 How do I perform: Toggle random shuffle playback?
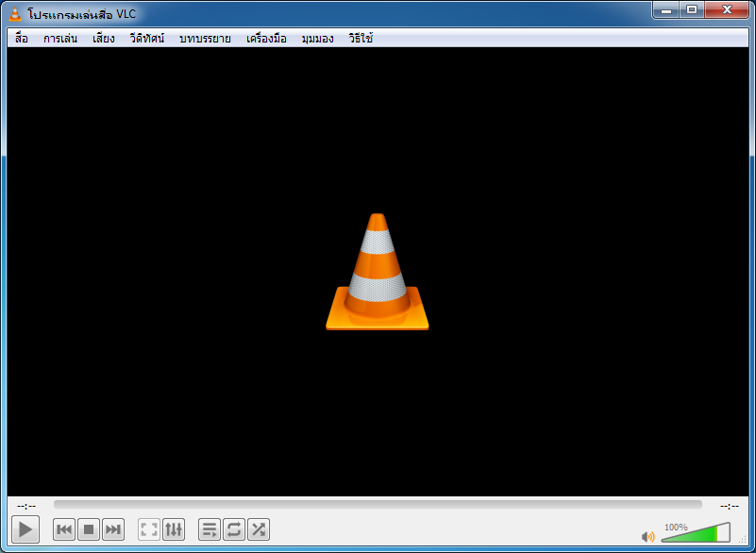coord(259,529)
